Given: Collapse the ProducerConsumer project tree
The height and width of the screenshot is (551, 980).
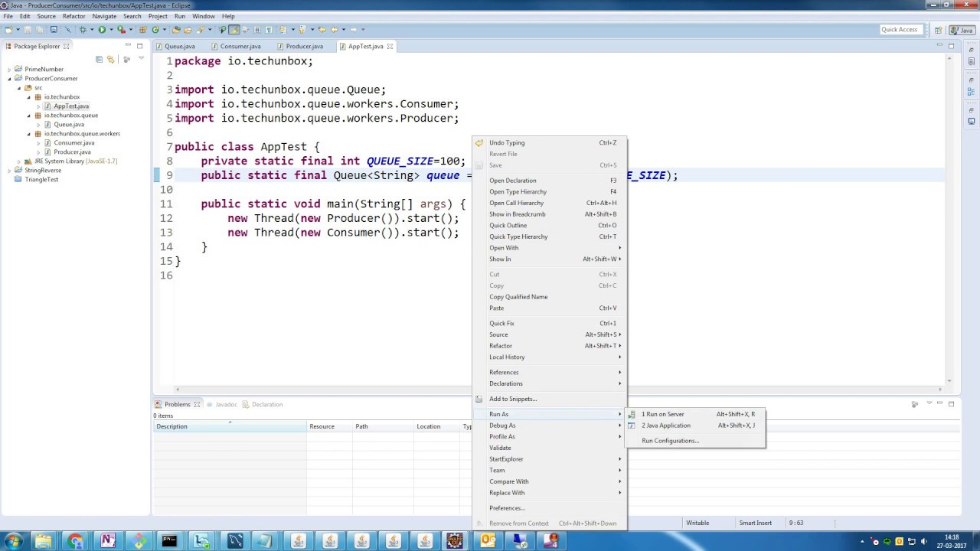Looking at the screenshot, I should 10,78.
